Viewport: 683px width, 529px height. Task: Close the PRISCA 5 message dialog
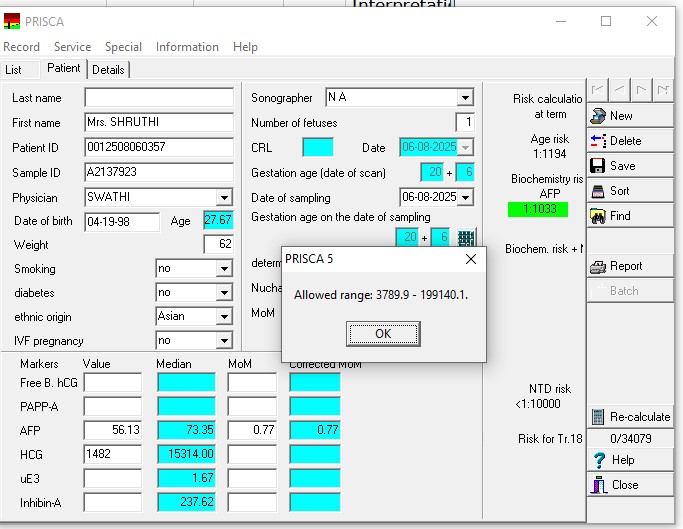click(x=471, y=259)
